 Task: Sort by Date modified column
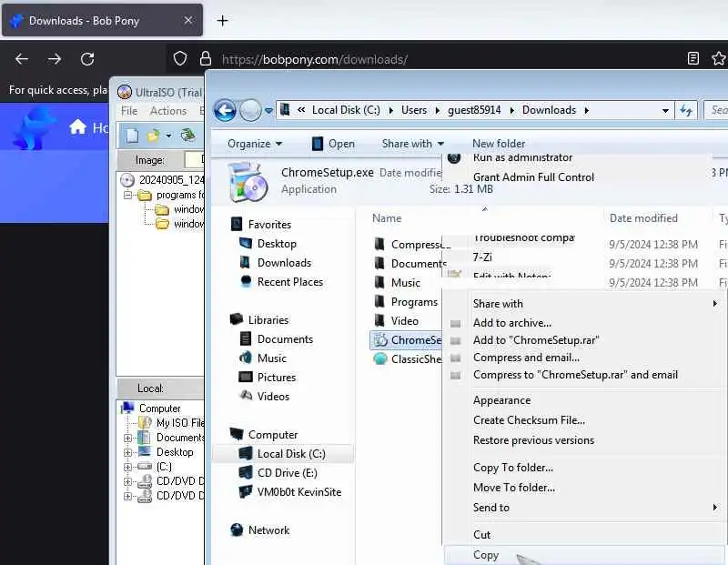point(643,218)
